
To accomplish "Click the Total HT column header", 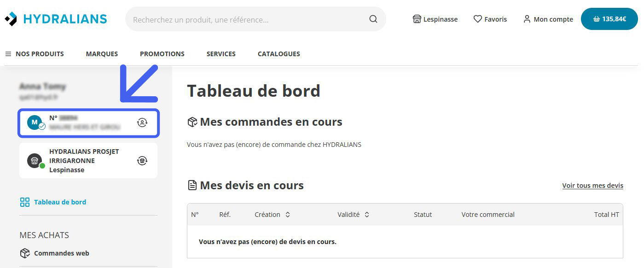I will [607, 215].
